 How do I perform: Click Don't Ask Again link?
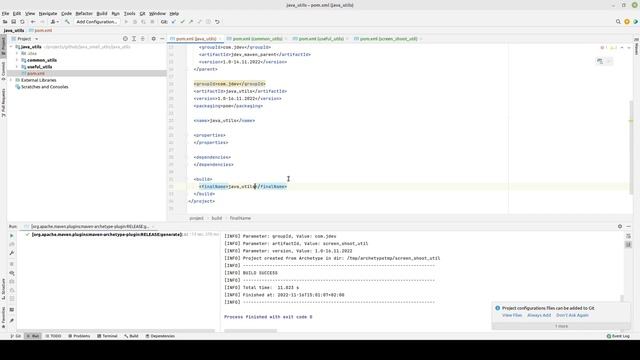(x=572, y=315)
